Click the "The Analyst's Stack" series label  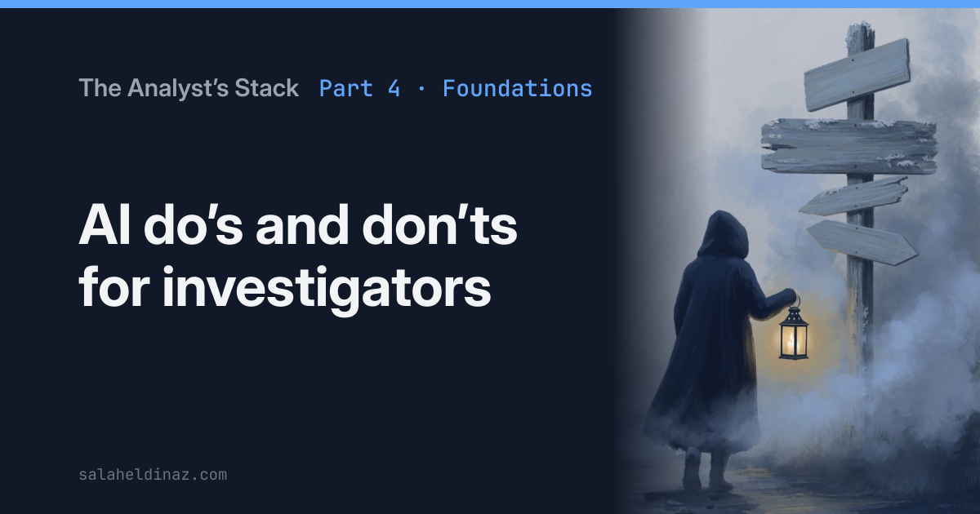pyautogui.click(x=189, y=88)
